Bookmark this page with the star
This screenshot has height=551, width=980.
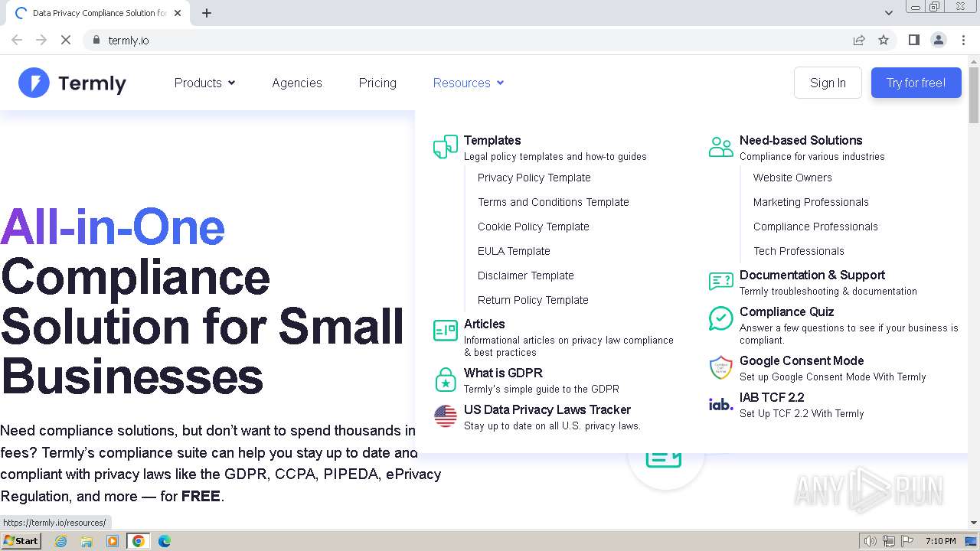884,40
